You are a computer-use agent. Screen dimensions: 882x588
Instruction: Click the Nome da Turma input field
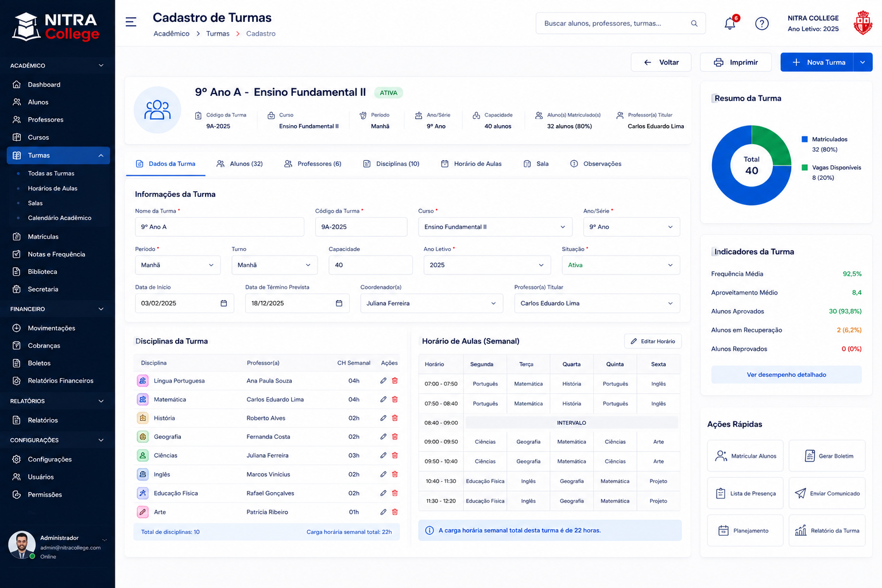(x=219, y=227)
